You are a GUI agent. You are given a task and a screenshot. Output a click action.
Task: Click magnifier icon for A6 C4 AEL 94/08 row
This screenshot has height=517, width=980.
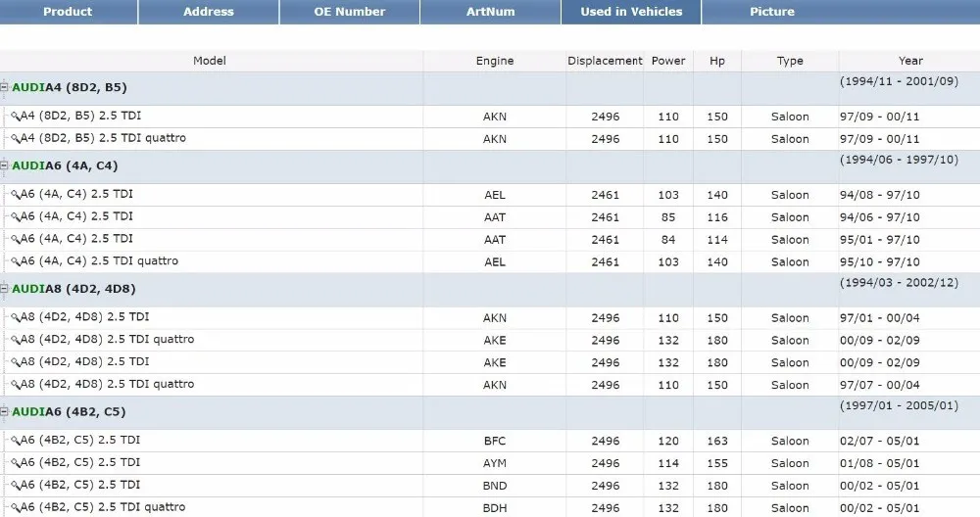pos(16,195)
